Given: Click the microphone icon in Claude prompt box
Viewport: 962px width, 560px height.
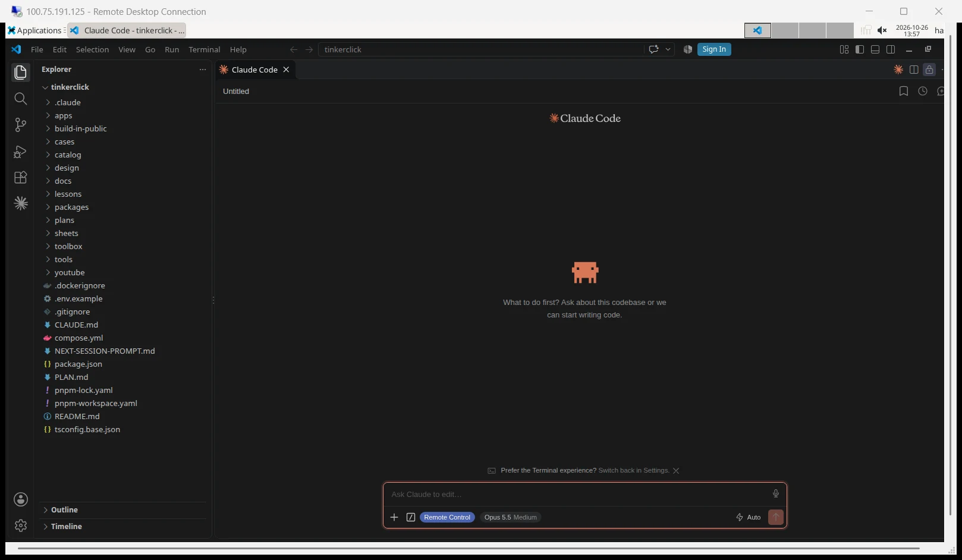Looking at the screenshot, I should coord(775,493).
